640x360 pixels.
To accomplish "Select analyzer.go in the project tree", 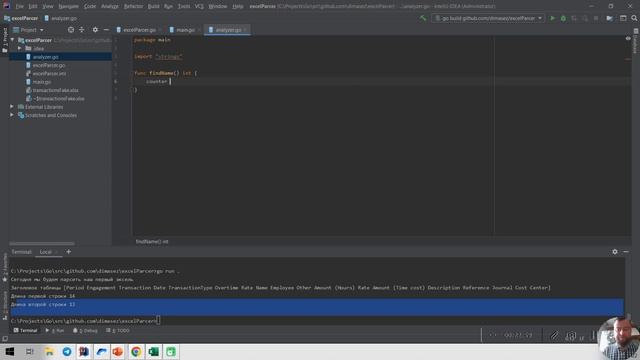I will click(45, 57).
